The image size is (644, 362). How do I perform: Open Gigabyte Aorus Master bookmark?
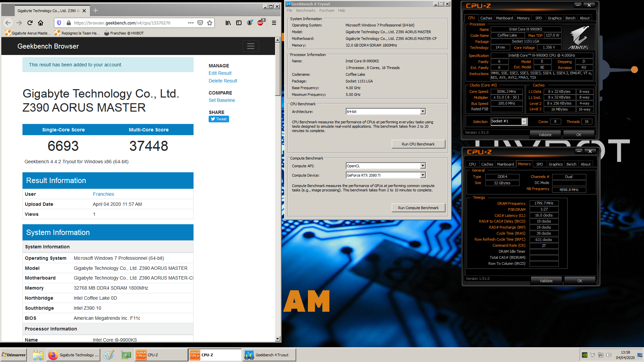tap(28, 33)
